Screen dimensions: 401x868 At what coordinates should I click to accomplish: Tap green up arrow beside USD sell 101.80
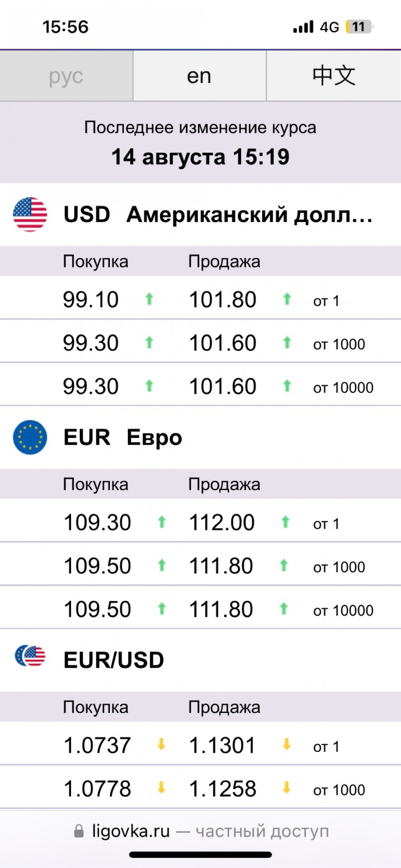pyautogui.click(x=287, y=299)
